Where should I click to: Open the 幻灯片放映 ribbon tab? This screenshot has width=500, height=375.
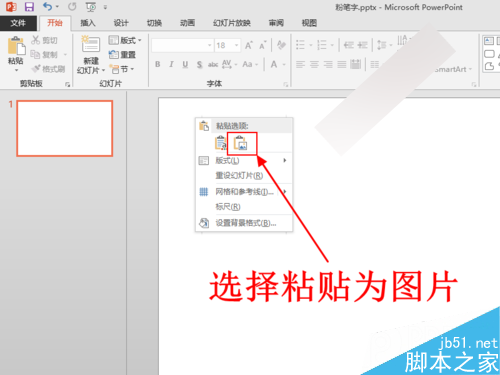tap(232, 23)
